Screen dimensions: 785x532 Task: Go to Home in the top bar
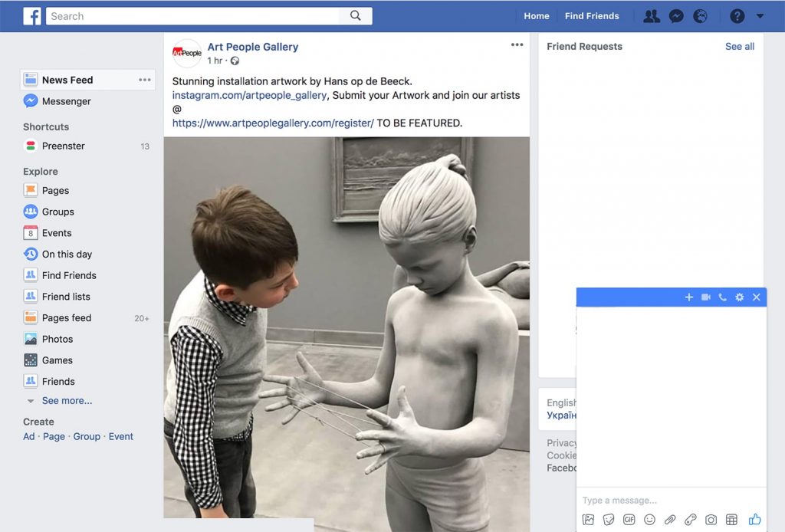pyautogui.click(x=537, y=16)
